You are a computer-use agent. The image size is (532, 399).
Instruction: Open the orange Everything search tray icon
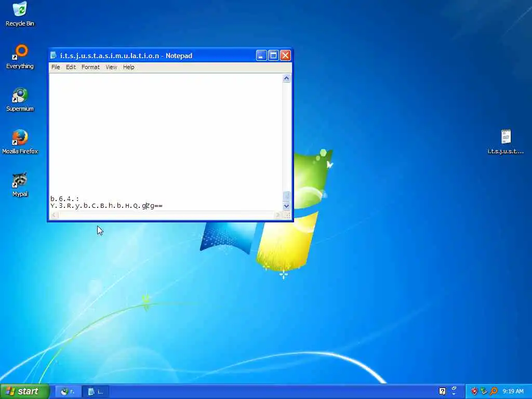pos(494,391)
